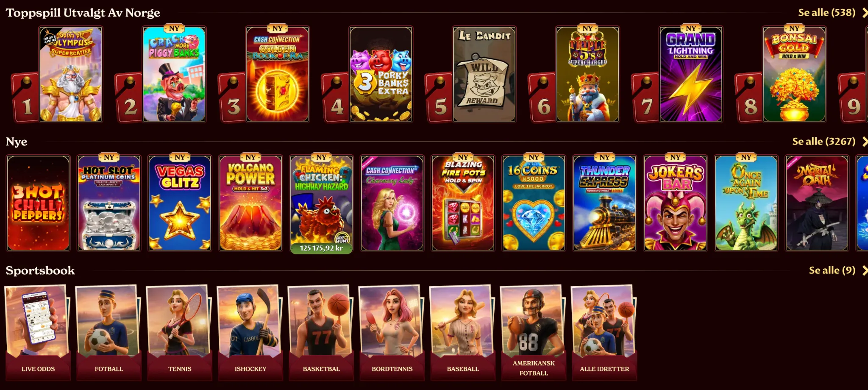Select the Alle Idretter card
The width and height of the screenshot is (868, 390).
tap(604, 333)
